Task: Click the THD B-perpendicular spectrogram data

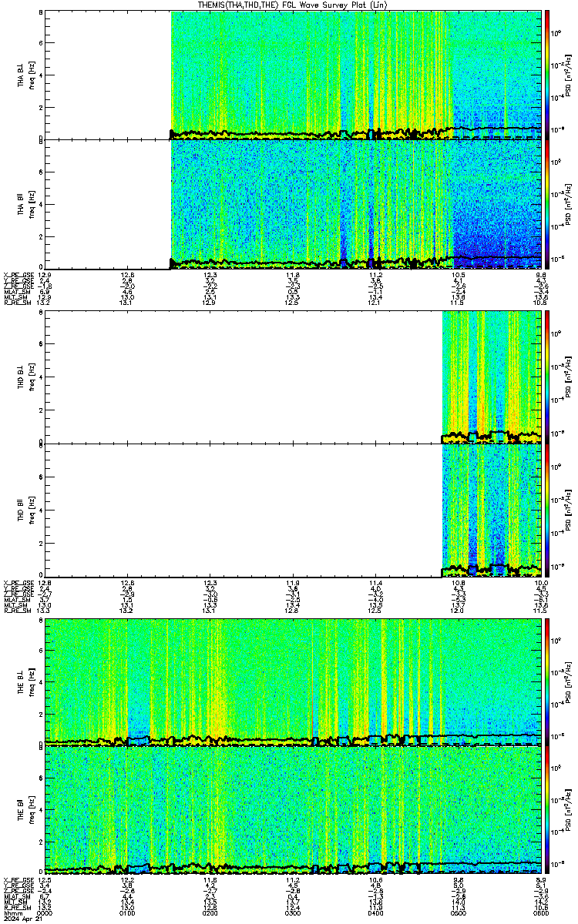Action: pyautogui.click(x=491, y=377)
